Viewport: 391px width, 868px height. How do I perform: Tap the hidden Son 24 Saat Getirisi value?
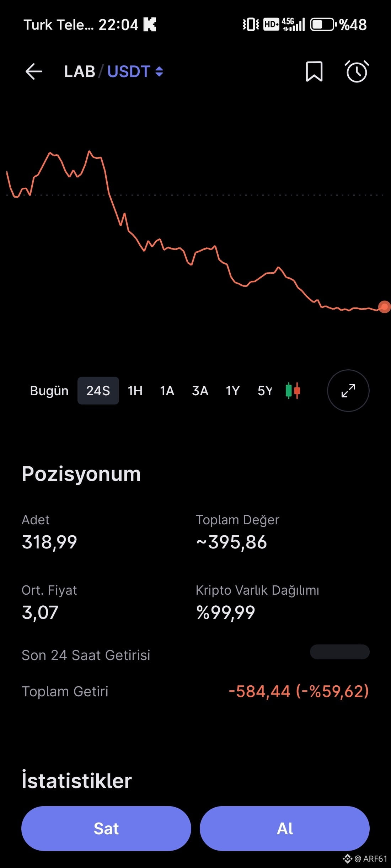coord(340,652)
